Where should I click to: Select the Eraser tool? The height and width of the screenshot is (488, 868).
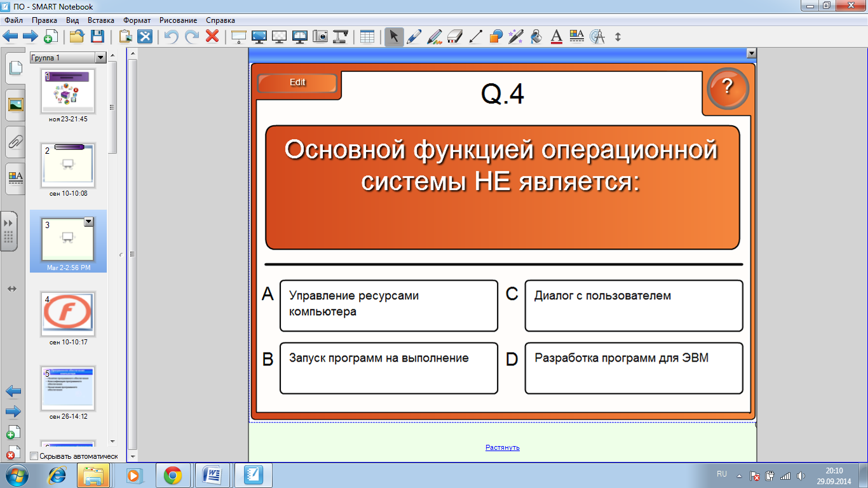455,36
